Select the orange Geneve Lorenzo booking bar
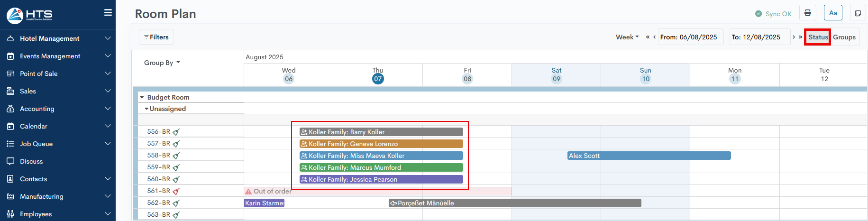Image resolution: width=868 pixels, height=221 pixels. (x=381, y=144)
